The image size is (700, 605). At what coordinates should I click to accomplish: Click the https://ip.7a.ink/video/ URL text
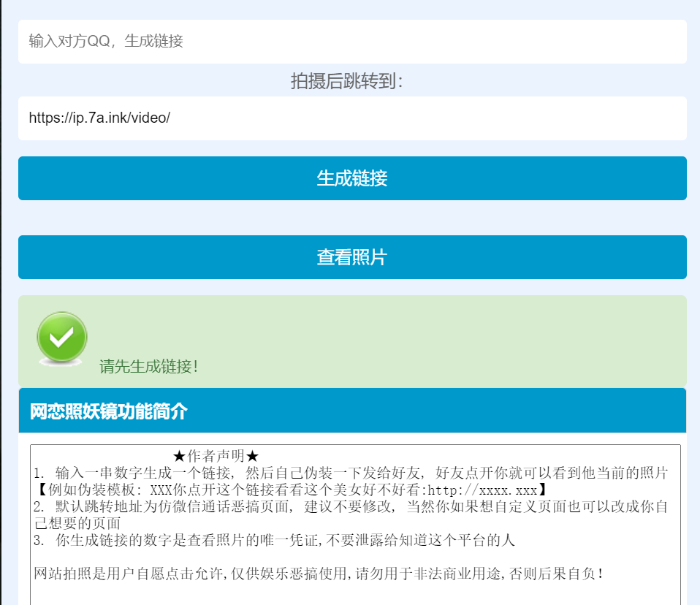[x=99, y=118]
